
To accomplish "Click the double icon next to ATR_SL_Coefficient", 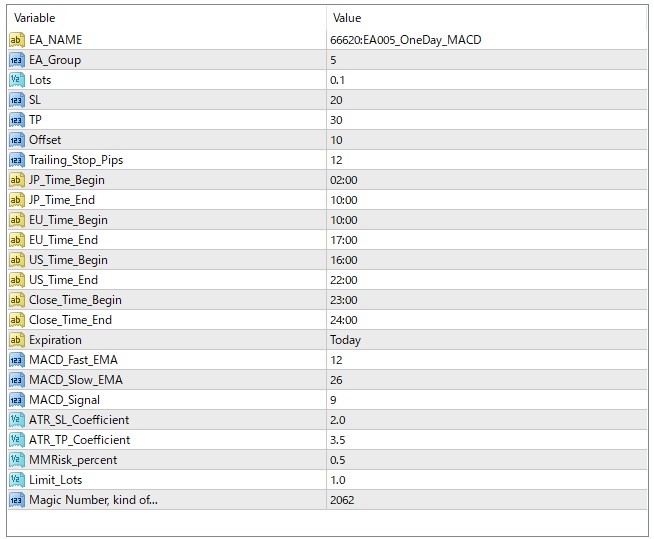I will [x=16, y=420].
